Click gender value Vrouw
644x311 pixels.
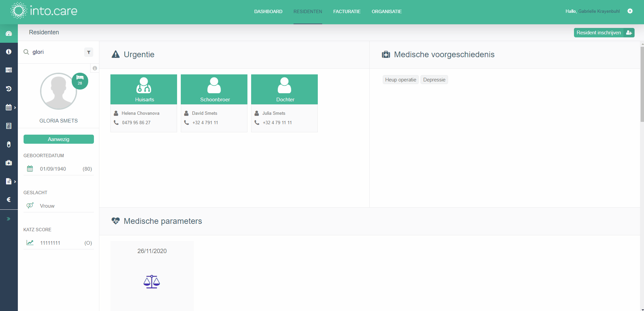pos(47,206)
